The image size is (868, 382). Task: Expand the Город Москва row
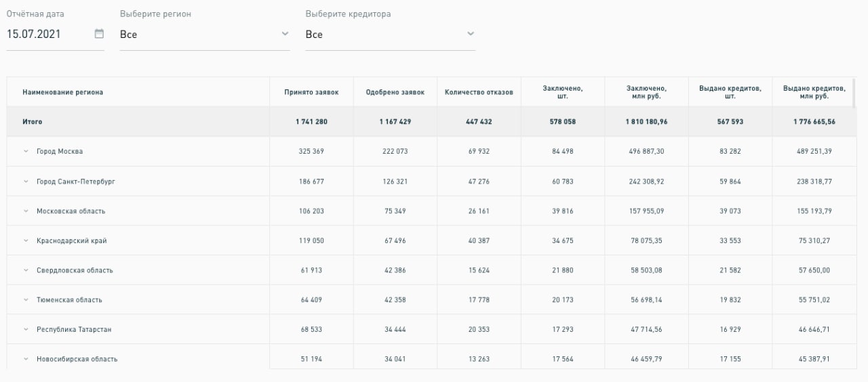point(26,152)
